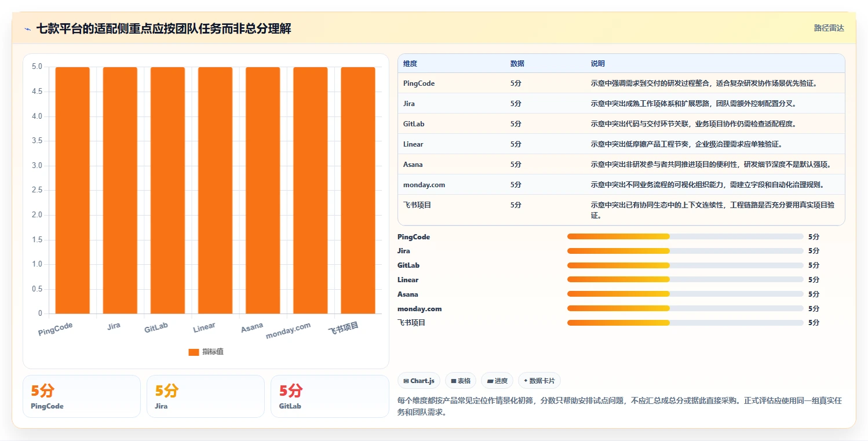
Task: Click the Linear bar in chart
Action: coord(215,190)
